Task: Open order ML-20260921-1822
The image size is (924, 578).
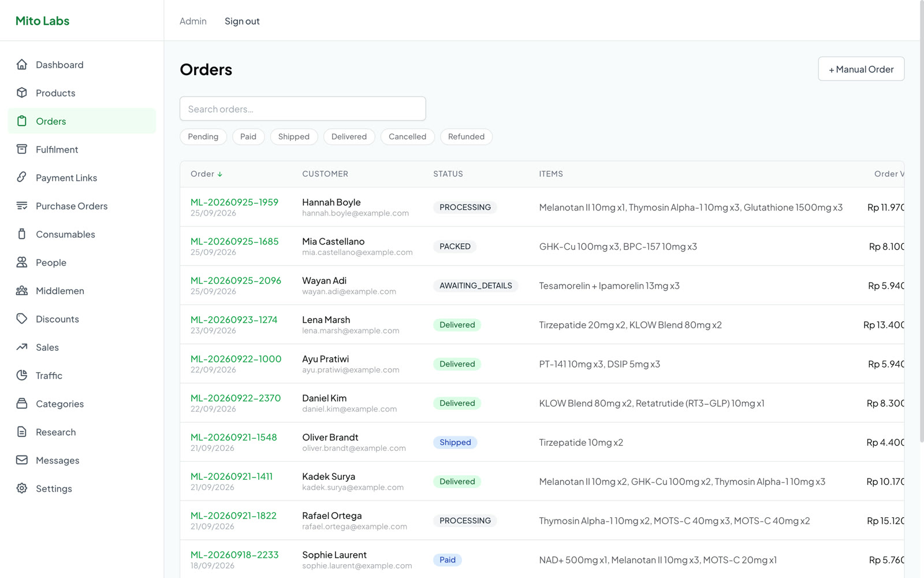Action: click(233, 516)
